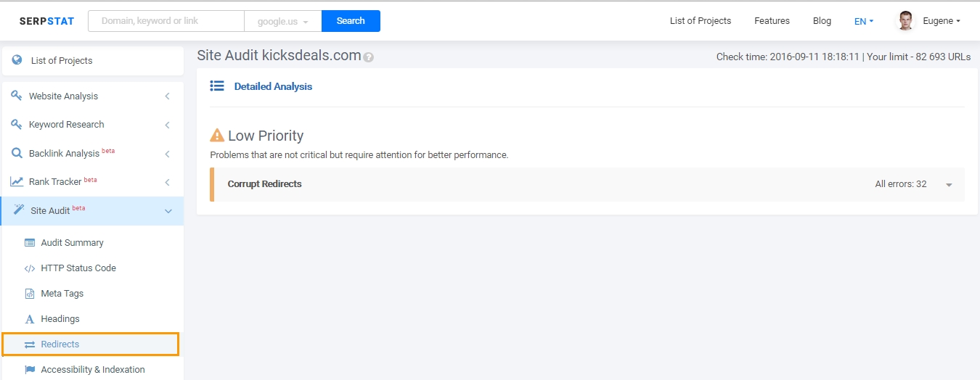The image size is (980, 380).
Task: Click the Domain, keyword or link field
Action: point(166,21)
